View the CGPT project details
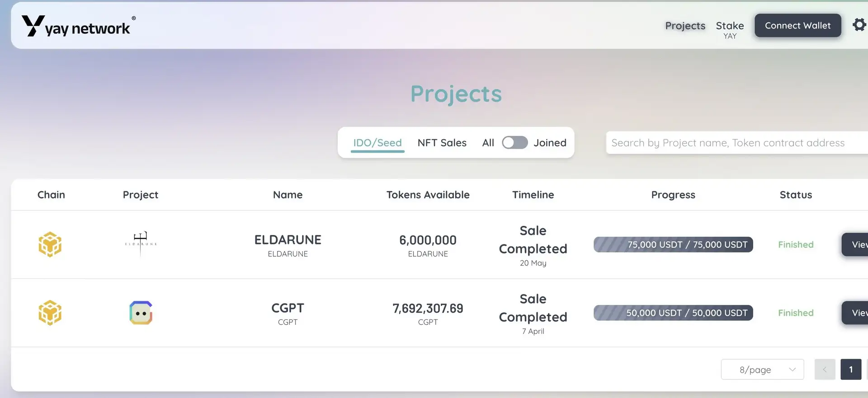The width and height of the screenshot is (868, 398). (856, 313)
